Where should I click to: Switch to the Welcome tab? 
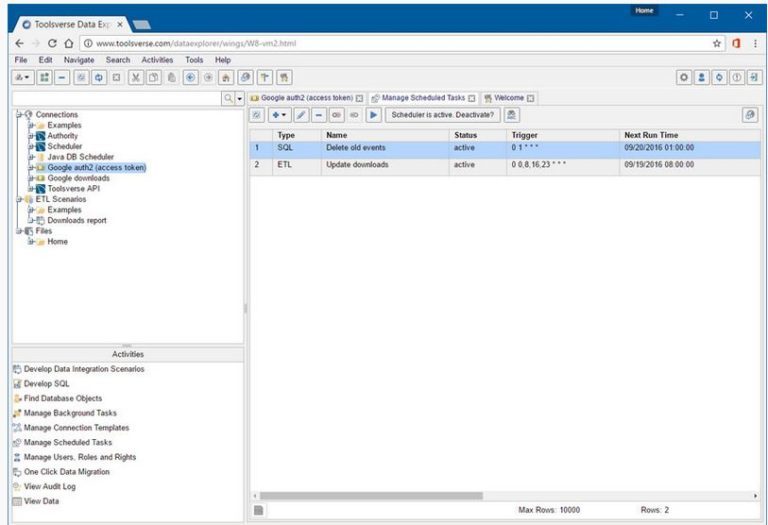coord(508,98)
